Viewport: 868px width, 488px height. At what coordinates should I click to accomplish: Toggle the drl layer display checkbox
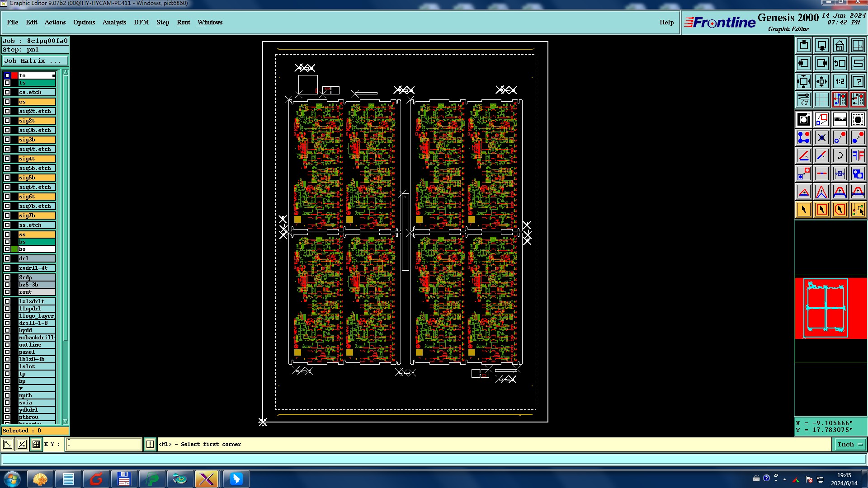tap(7, 258)
